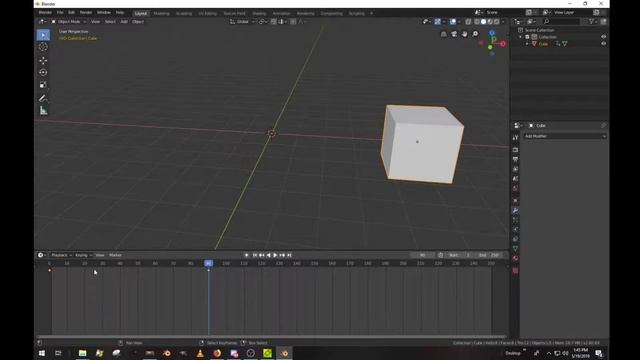Open the Global transform orientation dropdown
The height and width of the screenshot is (360, 640).
pos(242,22)
